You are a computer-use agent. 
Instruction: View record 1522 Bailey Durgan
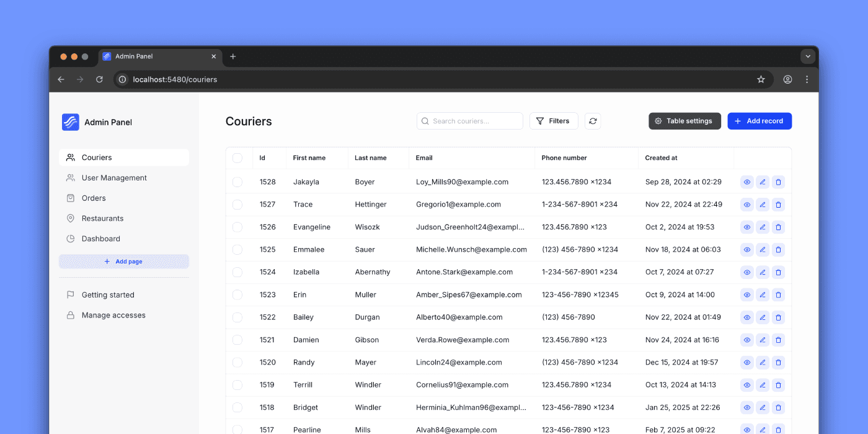point(747,317)
